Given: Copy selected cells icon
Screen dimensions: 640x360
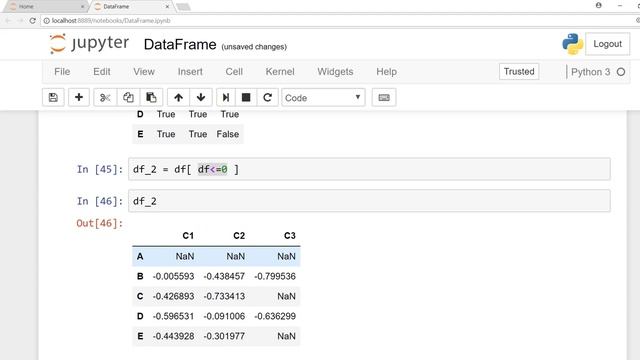Looking at the screenshot, I should point(128,98).
